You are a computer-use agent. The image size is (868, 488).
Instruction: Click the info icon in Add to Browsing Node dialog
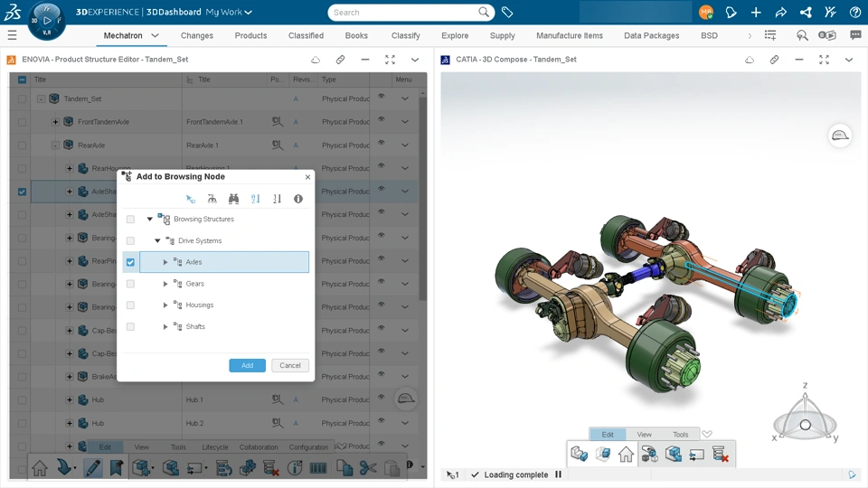click(x=298, y=199)
